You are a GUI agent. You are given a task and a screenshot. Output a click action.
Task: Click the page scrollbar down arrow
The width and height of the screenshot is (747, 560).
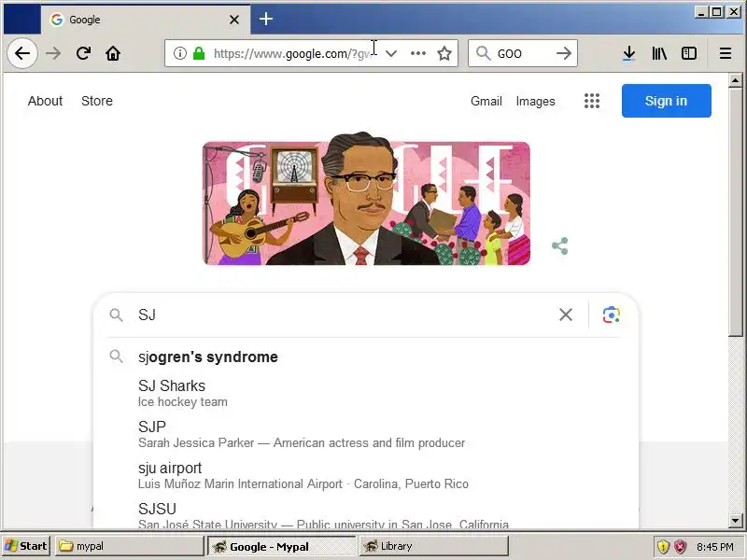click(x=735, y=521)
